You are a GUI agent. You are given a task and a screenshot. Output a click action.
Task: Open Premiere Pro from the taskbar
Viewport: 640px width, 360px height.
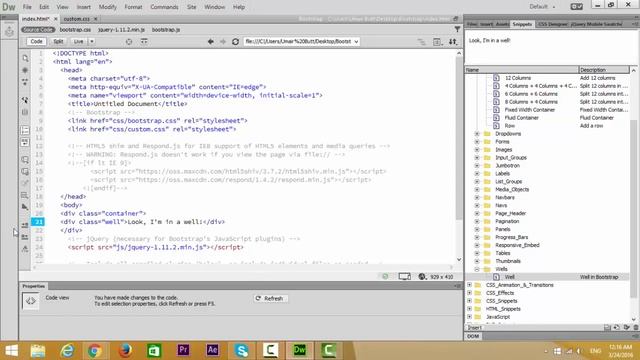coord(183,351)
